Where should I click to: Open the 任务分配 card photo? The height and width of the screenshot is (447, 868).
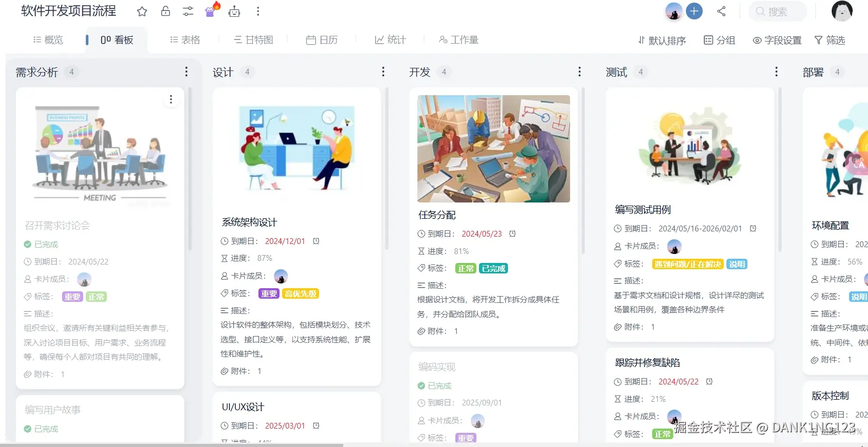pyautogui.click(x=494, y=149)
